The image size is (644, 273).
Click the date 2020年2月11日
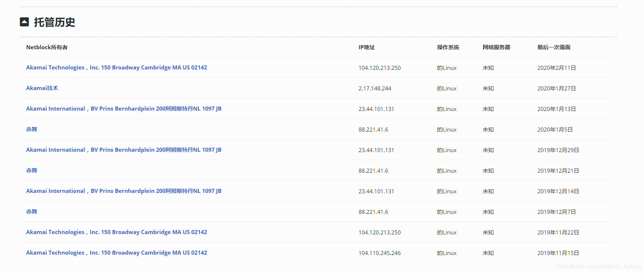tap(557, 68)
